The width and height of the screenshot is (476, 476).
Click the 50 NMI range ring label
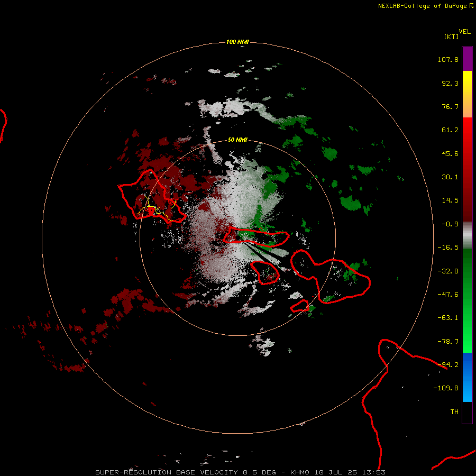tap(237, 140)
